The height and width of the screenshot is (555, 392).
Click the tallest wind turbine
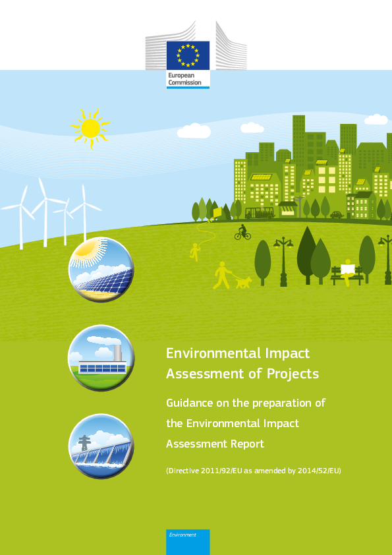click(x=45, y=212)
